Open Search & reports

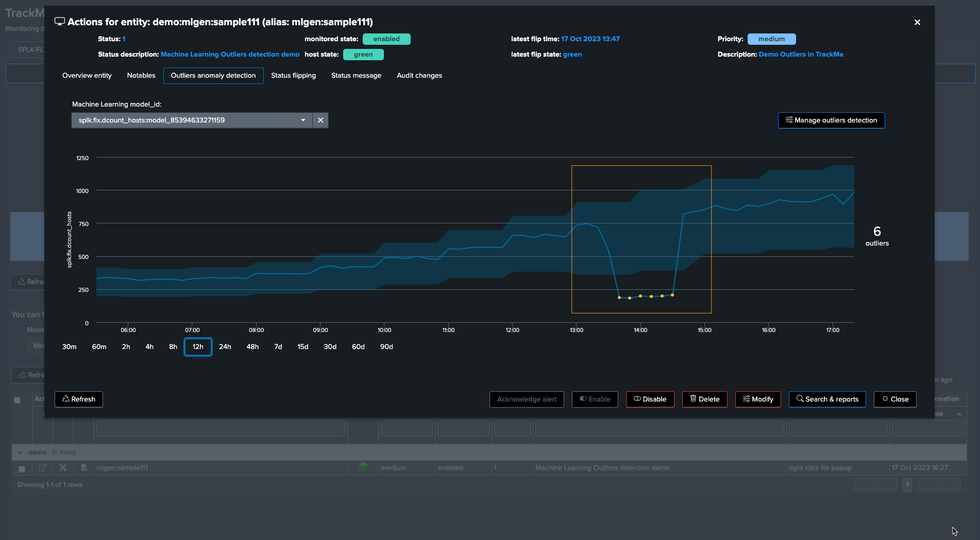(x=827, y=399)
